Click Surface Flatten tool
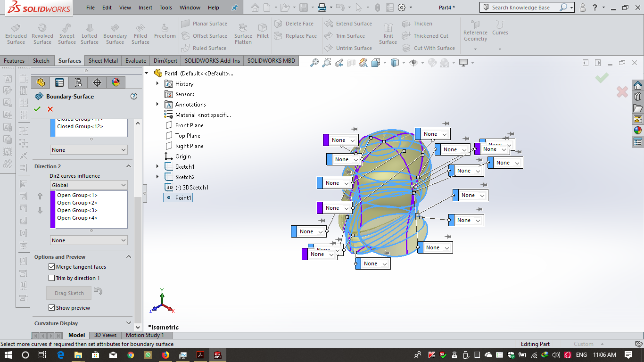This screenshot has height=362, width=644. (243, 34)
